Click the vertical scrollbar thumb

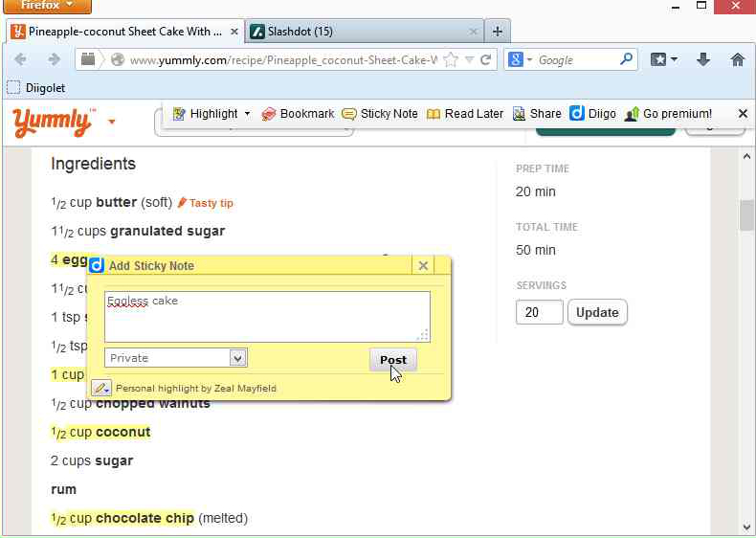pyautogui.click(x=746, y=215)
